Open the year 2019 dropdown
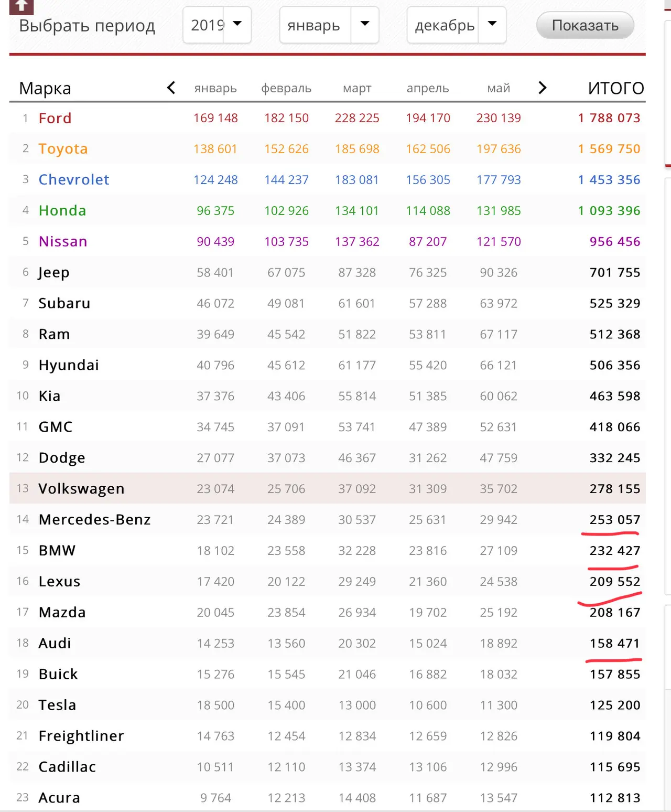 [x=217, y=25]
